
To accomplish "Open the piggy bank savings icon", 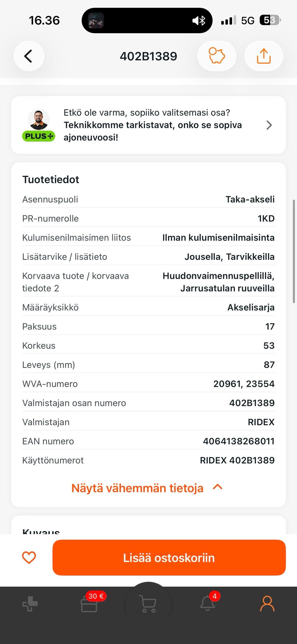I will point(217,56).
